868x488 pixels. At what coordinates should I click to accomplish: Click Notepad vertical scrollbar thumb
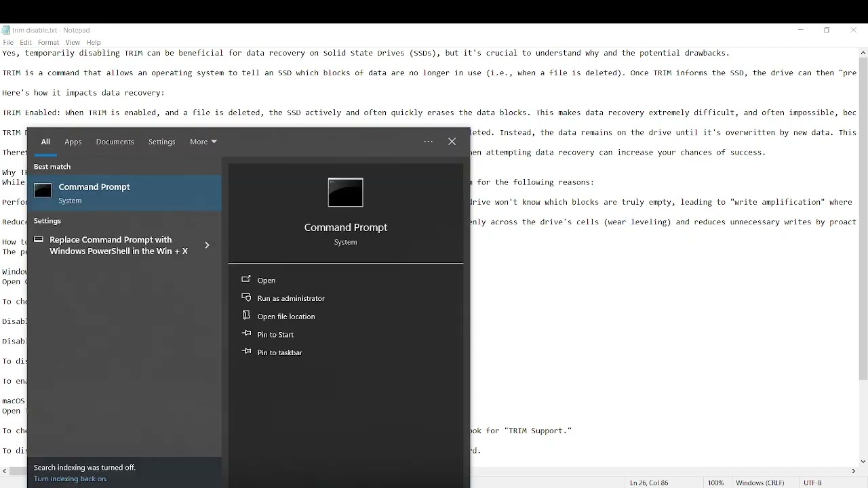click(863, 219)
